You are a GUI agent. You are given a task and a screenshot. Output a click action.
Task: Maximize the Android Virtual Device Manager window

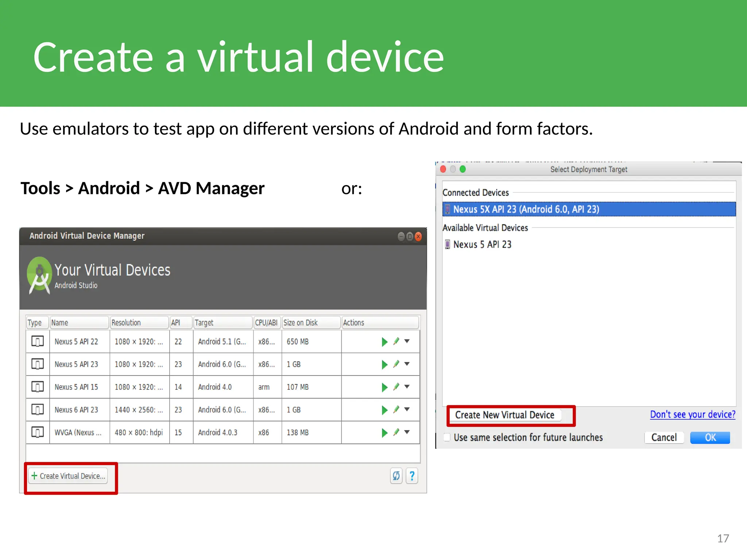tap(410, 237)
